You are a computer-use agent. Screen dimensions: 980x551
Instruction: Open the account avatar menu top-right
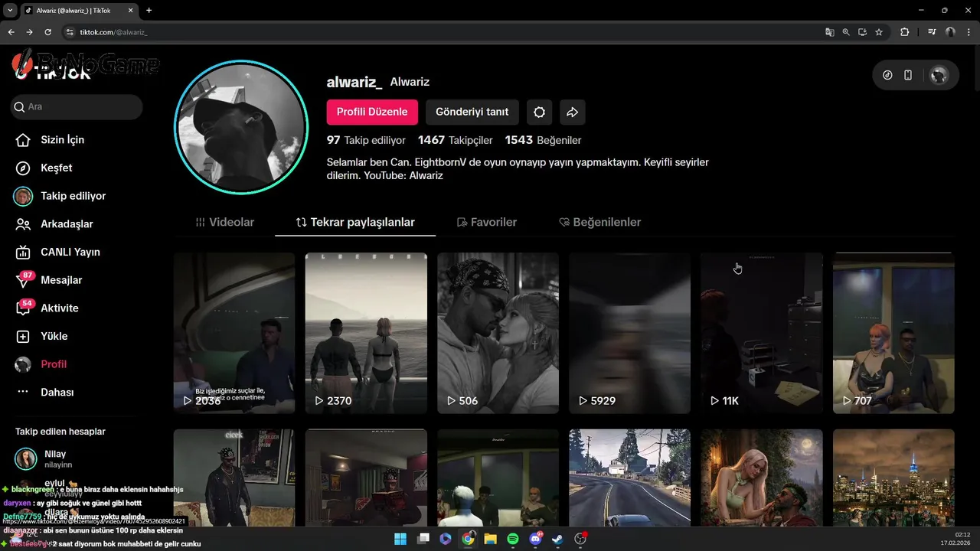click(x=939, y=75)
